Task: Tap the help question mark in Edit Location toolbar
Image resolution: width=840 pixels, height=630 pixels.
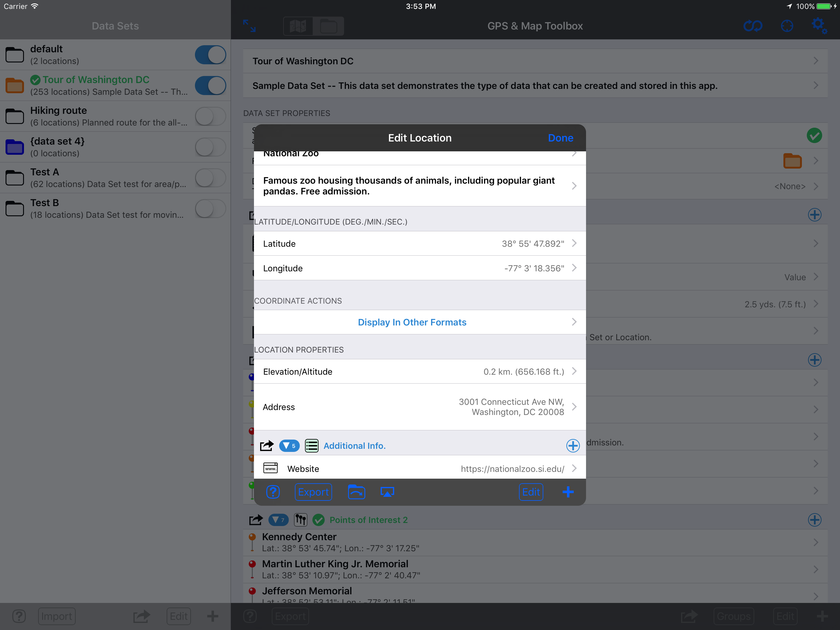Action: pos(273,492)
